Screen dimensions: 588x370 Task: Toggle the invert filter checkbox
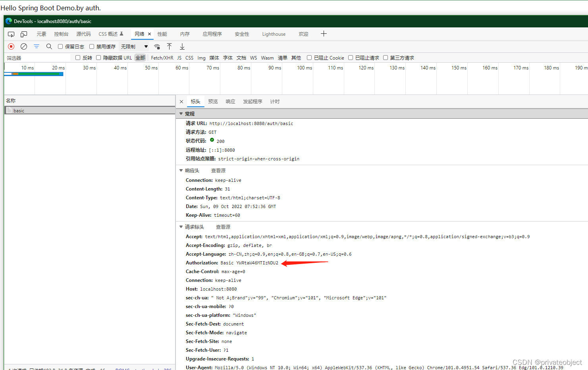pos(78,58)
